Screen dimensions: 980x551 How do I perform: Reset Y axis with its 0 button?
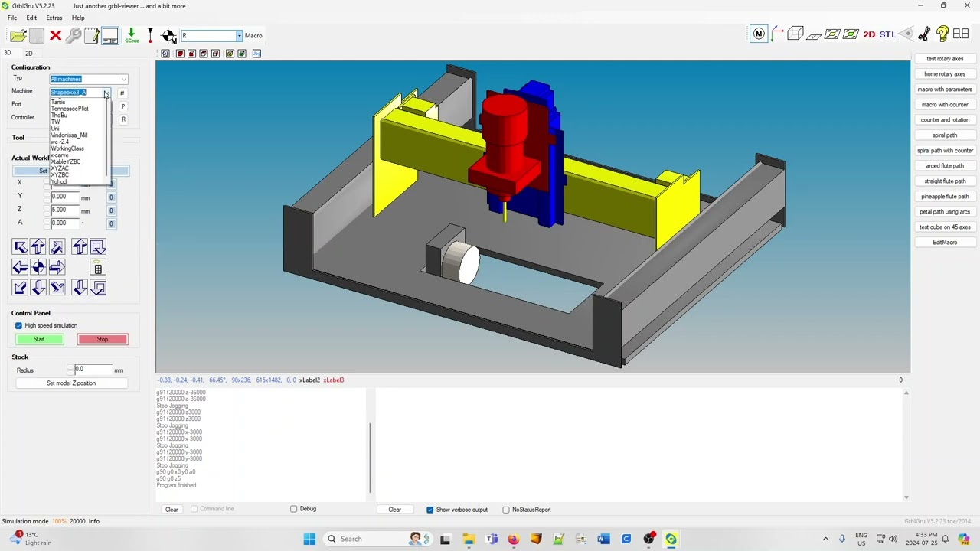(x=111, y=197)
